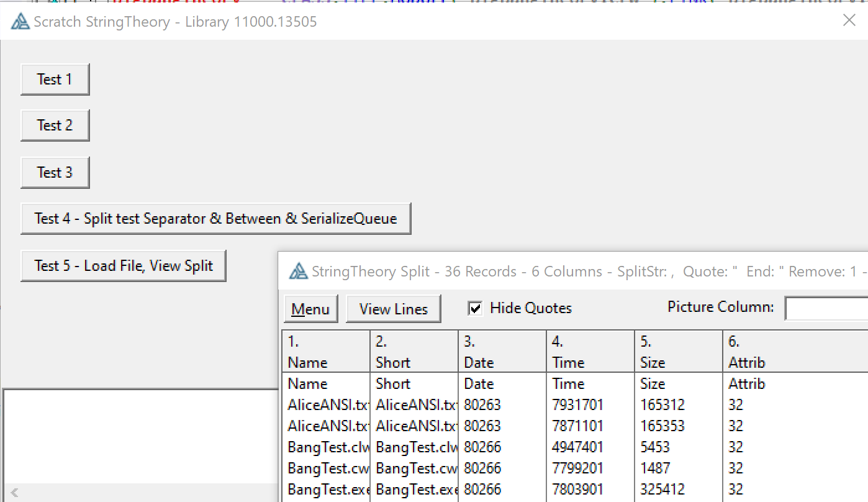Screen dimensions: 868x502
Task: Click column header 1. Name
Action: pos(327,352)
